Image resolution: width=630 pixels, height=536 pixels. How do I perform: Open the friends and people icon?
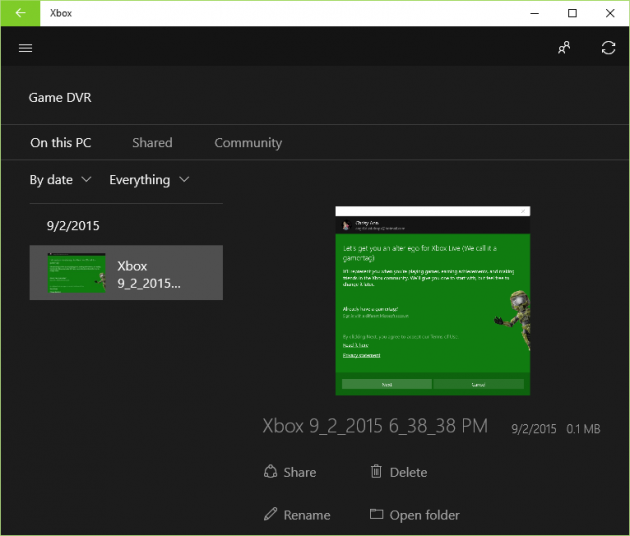click(x=564, y=48)
